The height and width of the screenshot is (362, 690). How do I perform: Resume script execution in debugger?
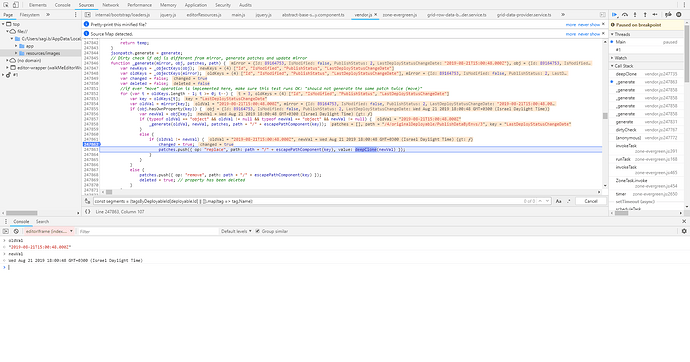click(x=615, y=15)
